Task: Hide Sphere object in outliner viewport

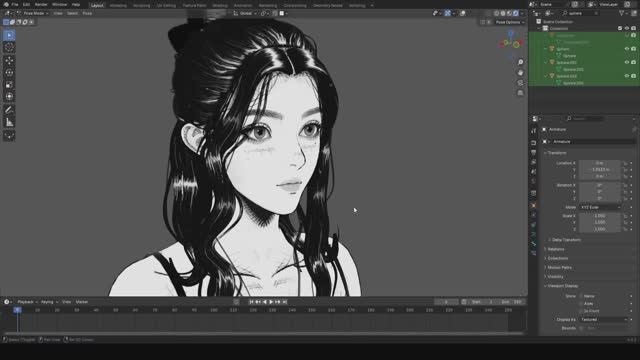Action: (x=627, y=49)
